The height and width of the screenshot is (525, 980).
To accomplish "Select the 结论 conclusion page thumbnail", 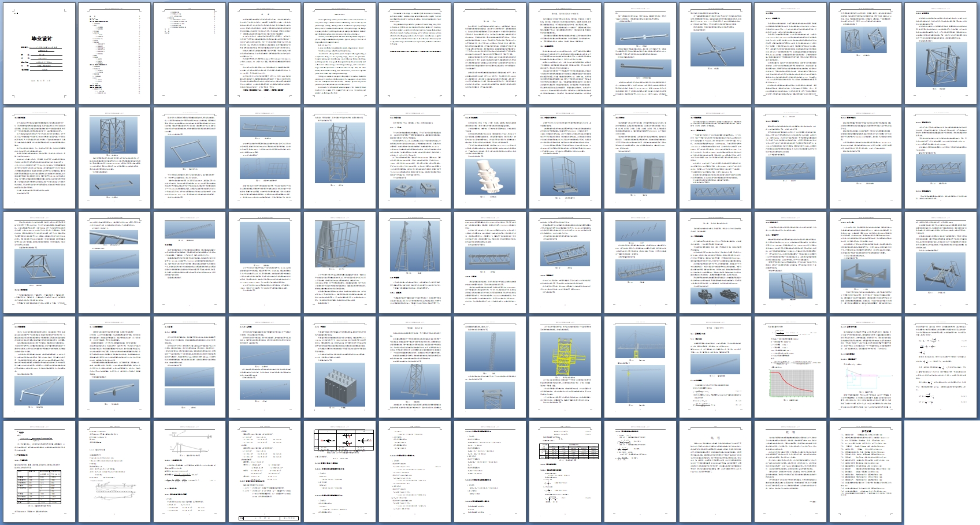I will (715, 471).
